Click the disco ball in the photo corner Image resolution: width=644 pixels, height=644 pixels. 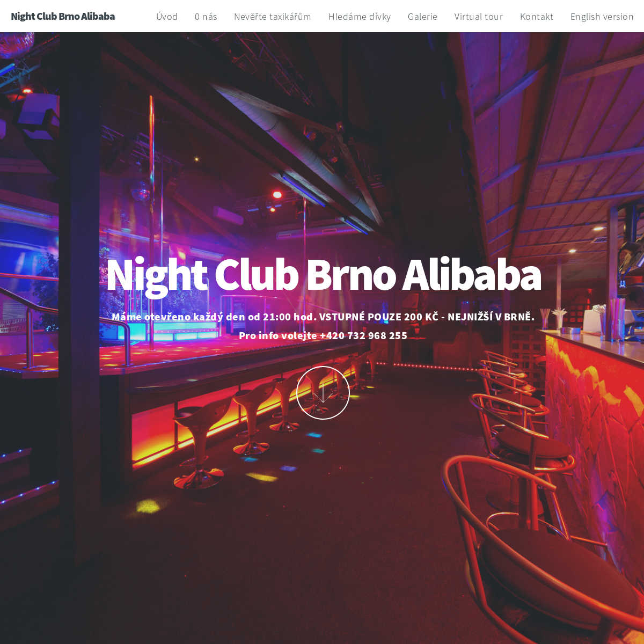16,44
